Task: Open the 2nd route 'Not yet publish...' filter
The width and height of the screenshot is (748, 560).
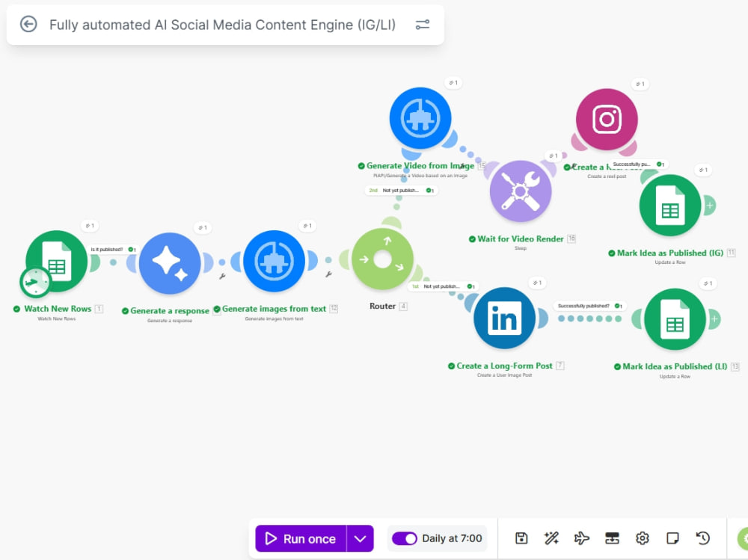Action: point(401,191)
